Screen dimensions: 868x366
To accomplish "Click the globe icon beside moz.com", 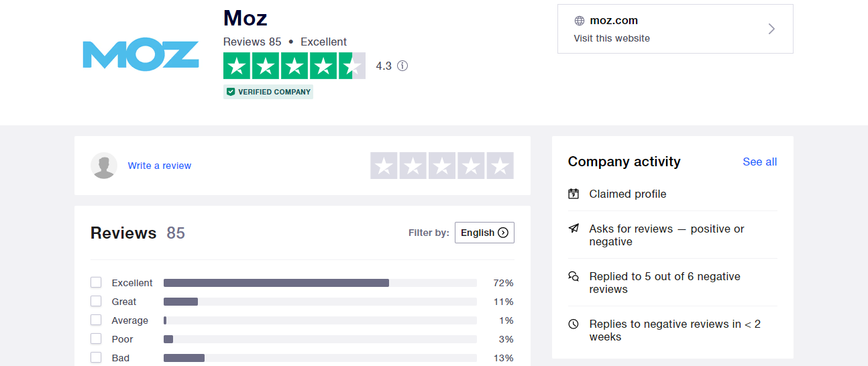I will coord(580,21).
